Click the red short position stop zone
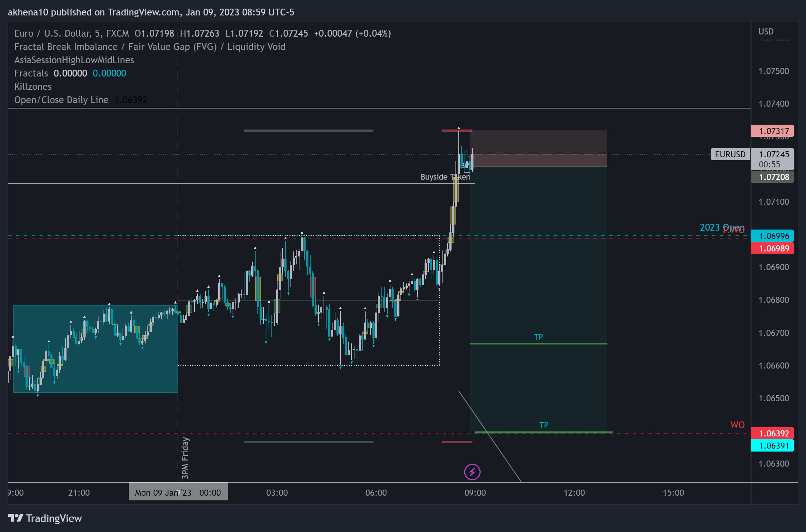806x532 pixels. pyautogui.click(x=538, y=148)
